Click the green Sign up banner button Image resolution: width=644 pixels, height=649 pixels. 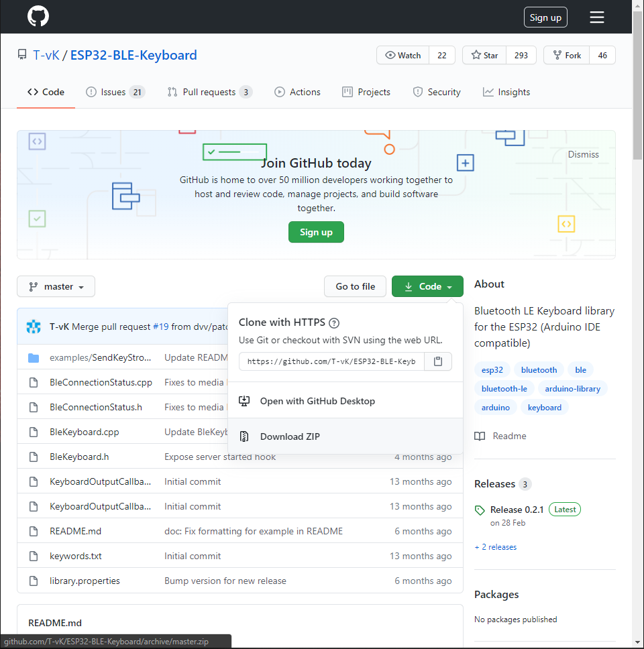pyautogui.click(x=316, y=232)
